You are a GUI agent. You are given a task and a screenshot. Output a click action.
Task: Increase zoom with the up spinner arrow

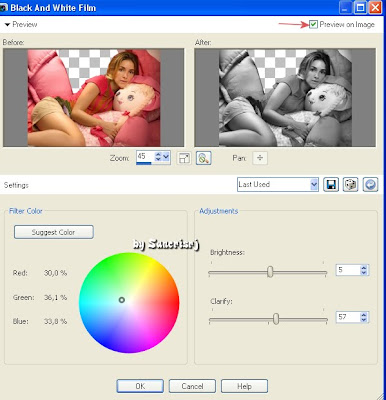click(158, 154)
